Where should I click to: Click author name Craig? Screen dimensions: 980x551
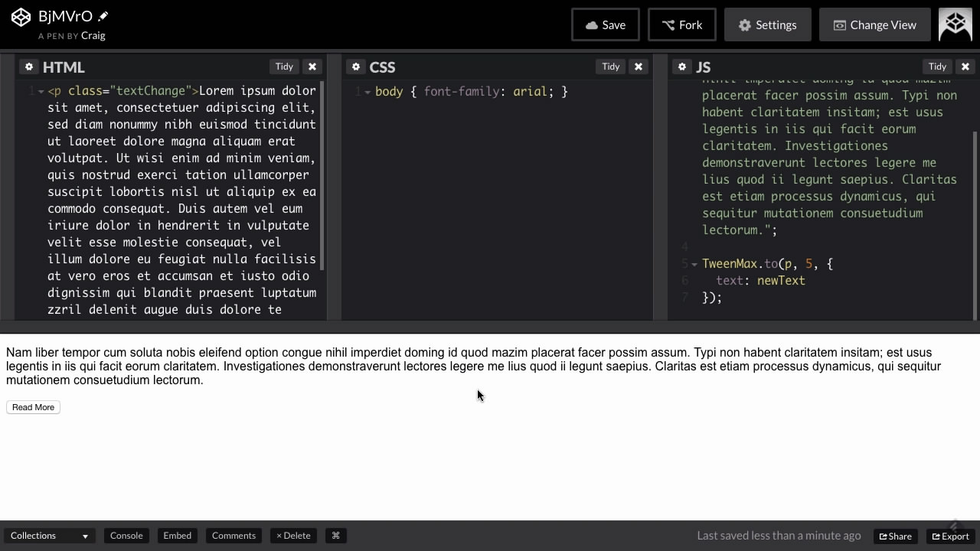[x=93, y=35]
